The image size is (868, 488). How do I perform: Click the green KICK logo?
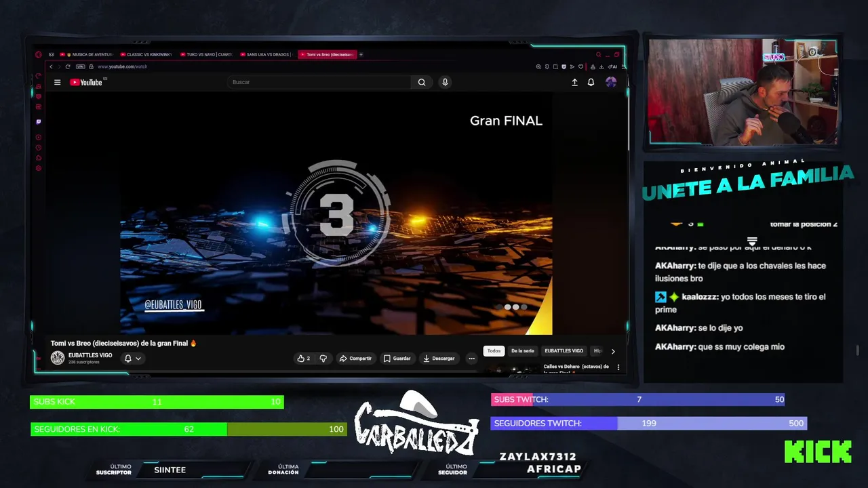818,451
